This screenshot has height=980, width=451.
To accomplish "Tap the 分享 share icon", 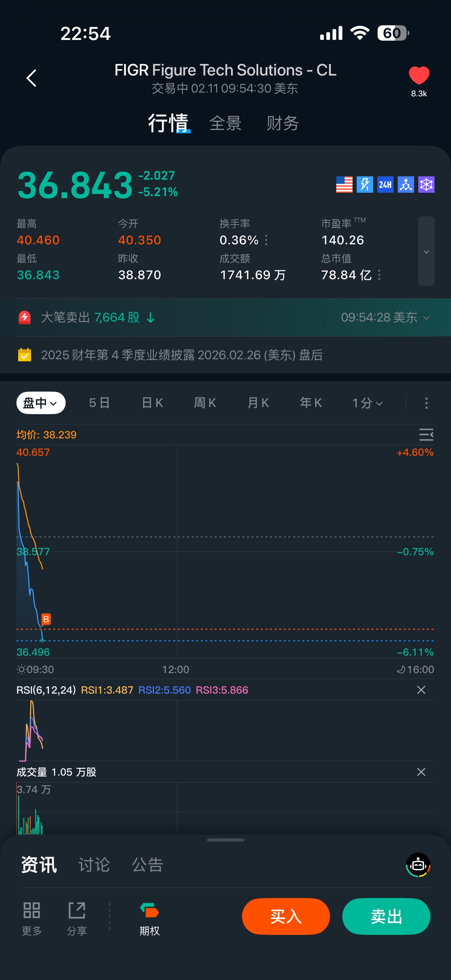I will (77, 918).
